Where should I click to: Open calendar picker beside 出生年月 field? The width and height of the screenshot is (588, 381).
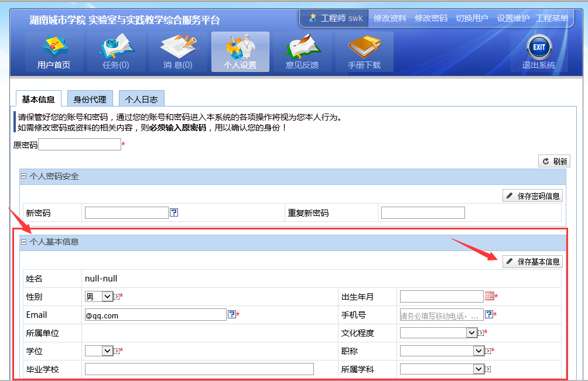490,297
